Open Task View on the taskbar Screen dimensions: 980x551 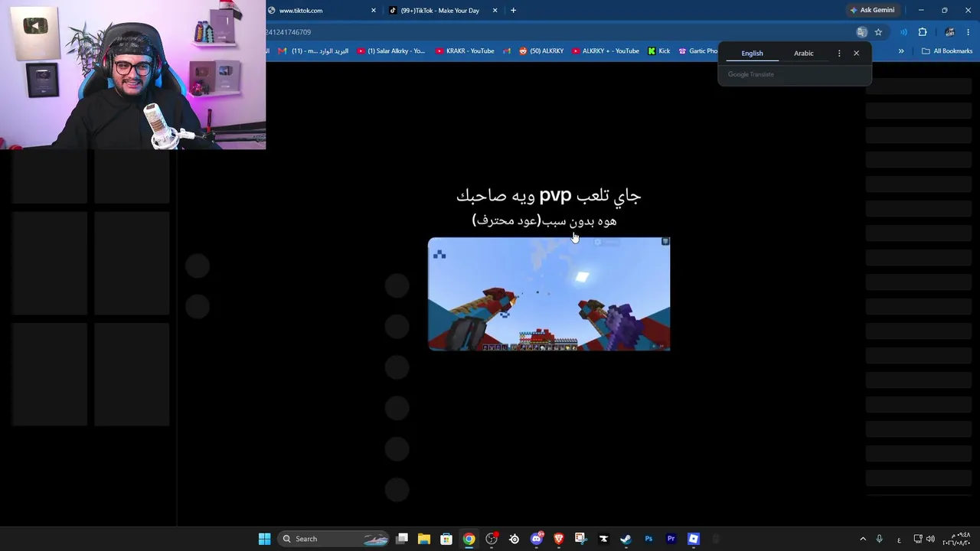[402, 539]
